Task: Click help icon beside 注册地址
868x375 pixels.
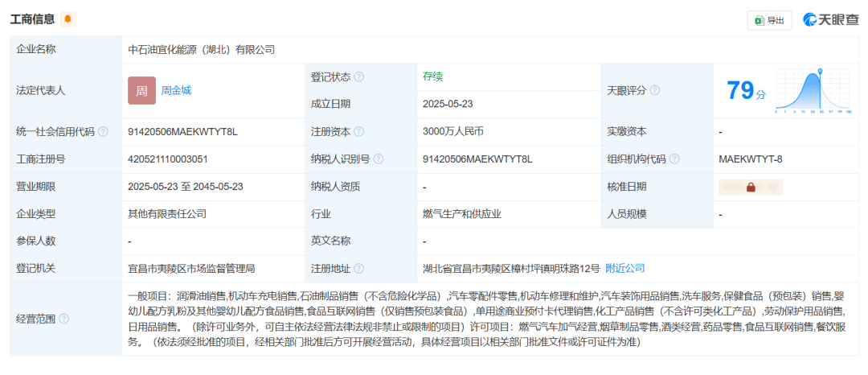Action: point(358,269)
